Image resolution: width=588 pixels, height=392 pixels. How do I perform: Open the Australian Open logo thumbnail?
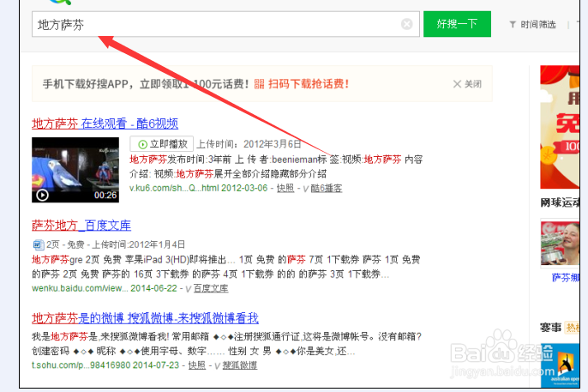(561, 365)
